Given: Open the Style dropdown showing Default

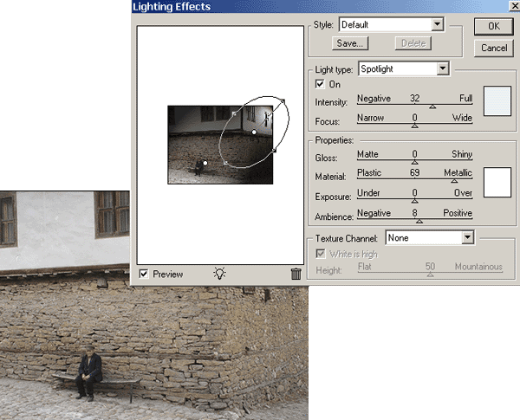Looking at the screenshot, I should tap(391, 25).
